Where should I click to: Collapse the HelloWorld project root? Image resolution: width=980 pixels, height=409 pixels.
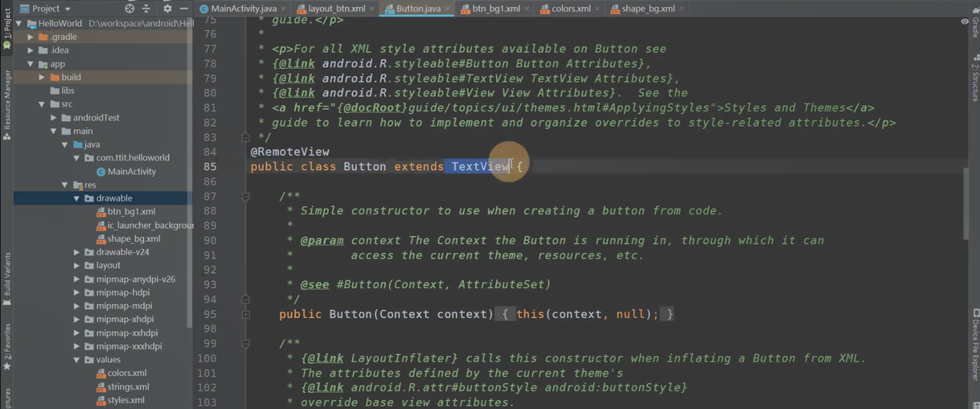click(x=20, y=24)
